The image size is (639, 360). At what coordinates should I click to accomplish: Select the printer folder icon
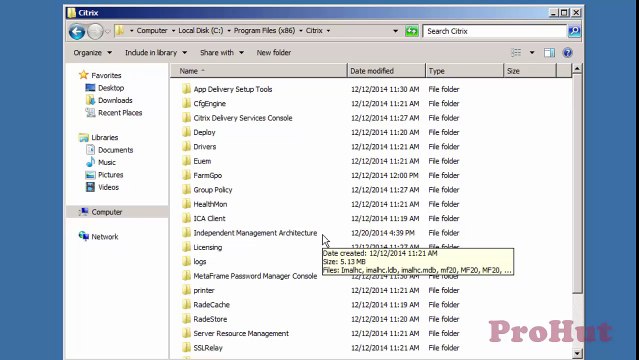(186, 290)
